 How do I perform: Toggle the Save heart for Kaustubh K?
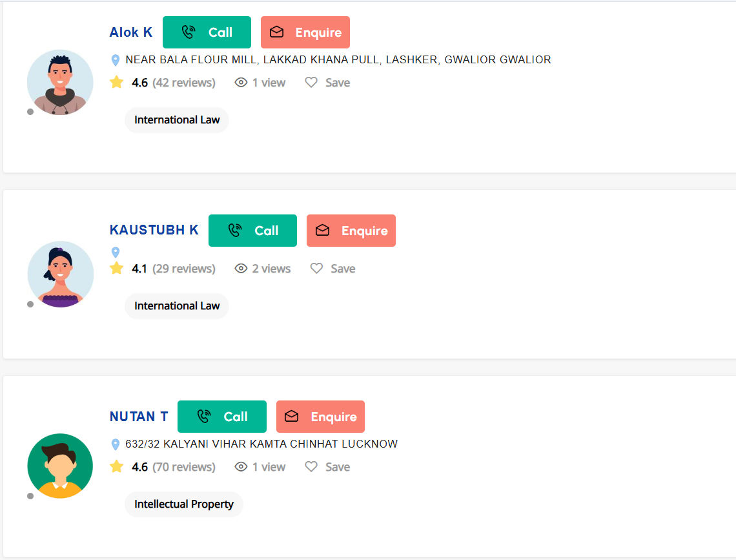[316, 269]
